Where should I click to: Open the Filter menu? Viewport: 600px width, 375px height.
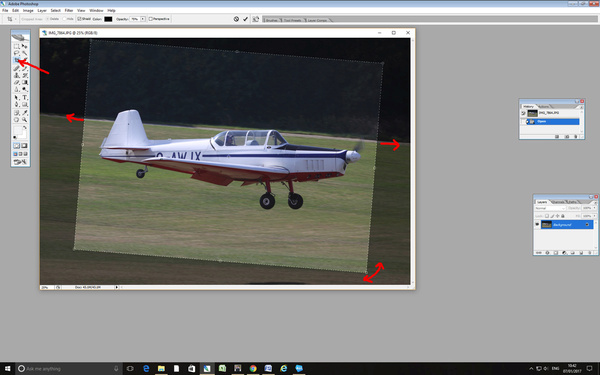tap(69, 10)
